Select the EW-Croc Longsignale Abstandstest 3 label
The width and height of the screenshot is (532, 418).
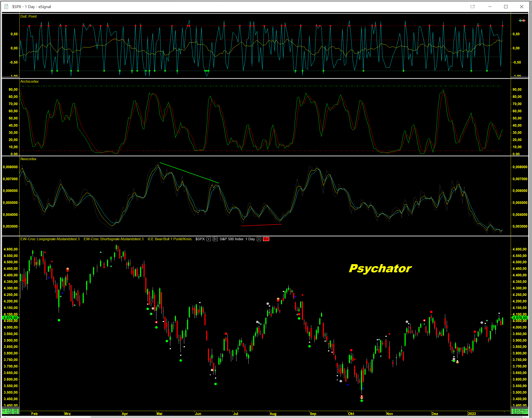pos(50,239)
